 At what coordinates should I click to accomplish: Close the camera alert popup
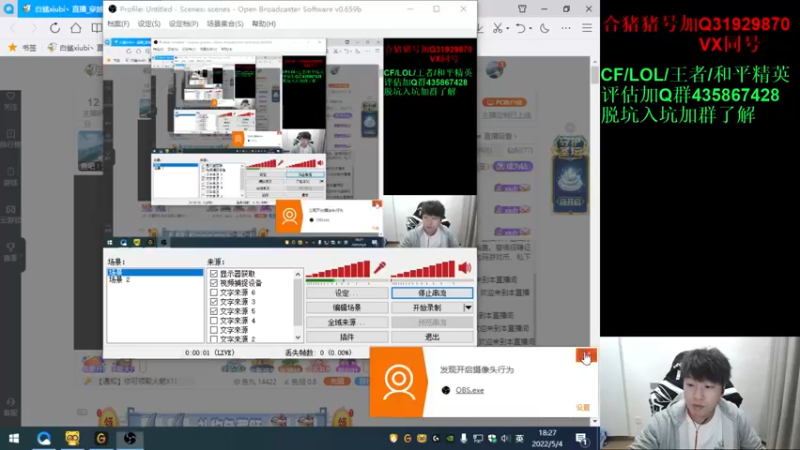pyautogui.click(x=585, y=355)
